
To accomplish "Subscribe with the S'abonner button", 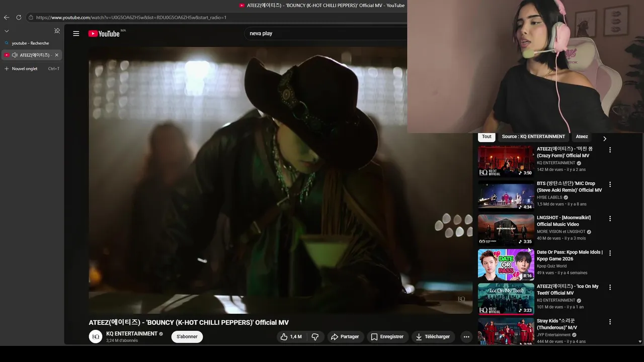I will coord(187,337).
